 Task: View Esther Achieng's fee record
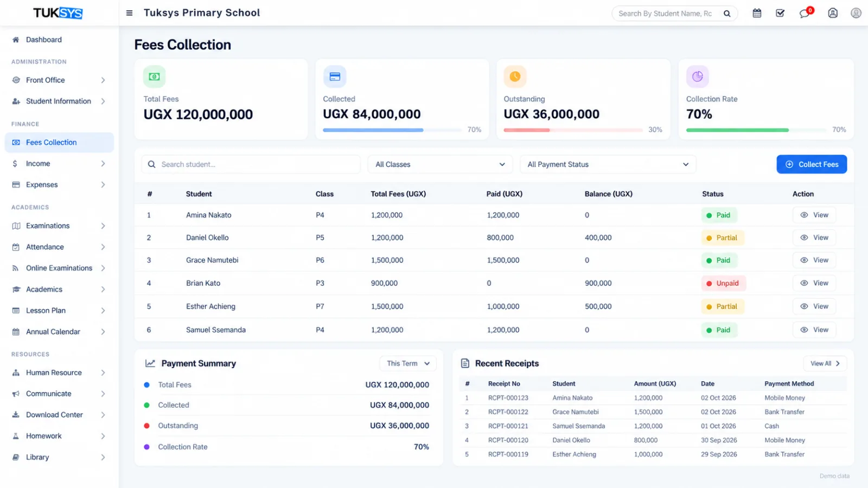click(814, 306)
